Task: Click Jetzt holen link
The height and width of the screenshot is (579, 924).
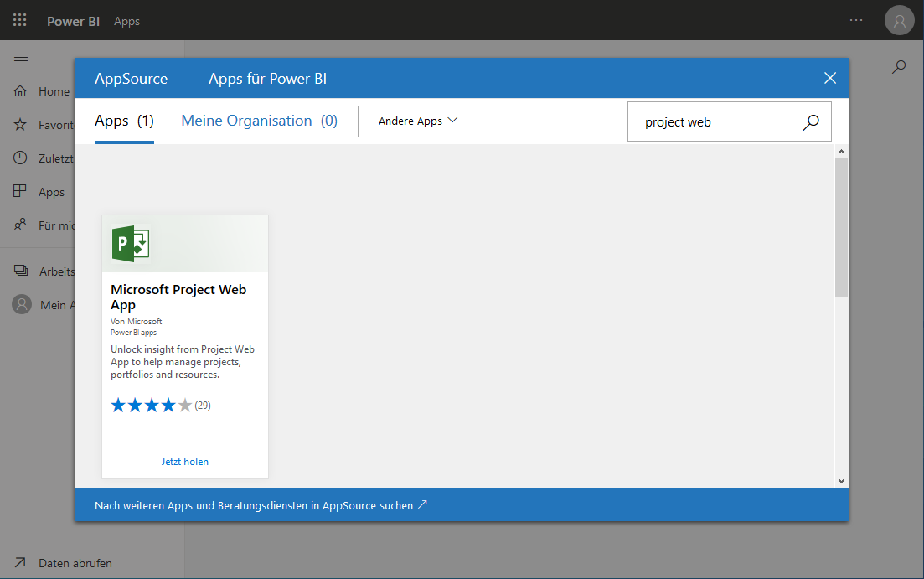Action: click(x=185, y=462)
